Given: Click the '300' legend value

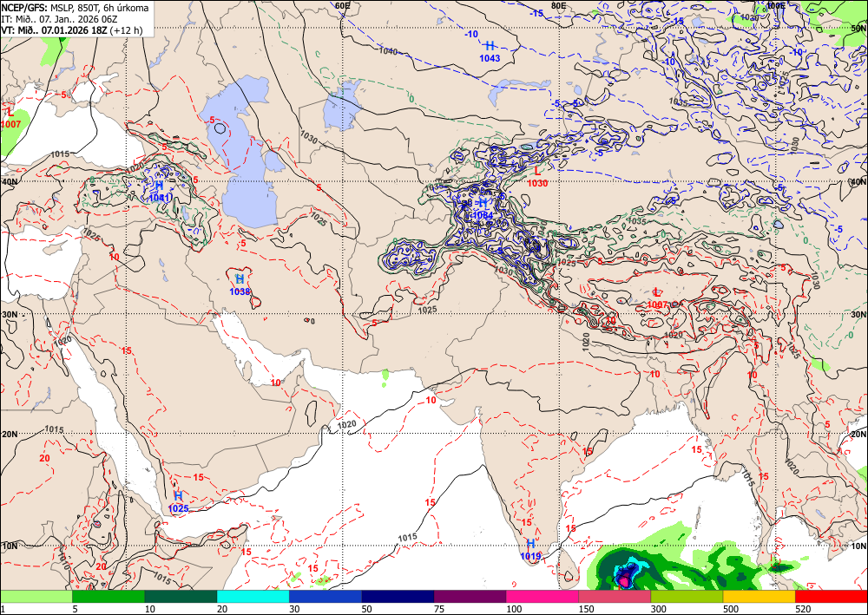Looking at the screenshot, I should 658,609.
